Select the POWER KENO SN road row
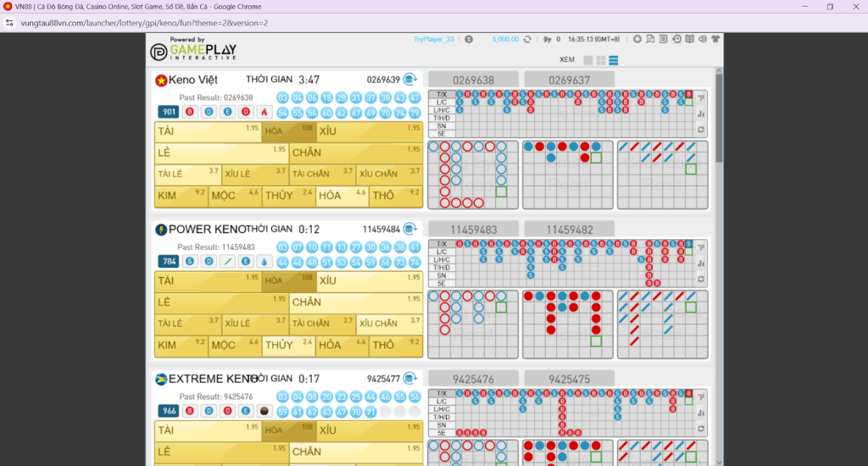The height and width of the screenshot is (466, 868). coord(442,275)
